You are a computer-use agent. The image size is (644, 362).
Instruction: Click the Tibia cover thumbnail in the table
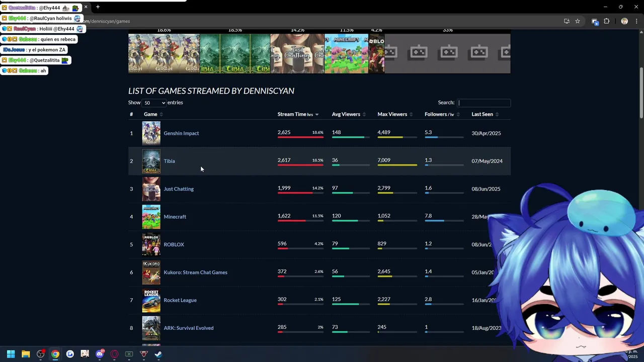click(151, 161)
